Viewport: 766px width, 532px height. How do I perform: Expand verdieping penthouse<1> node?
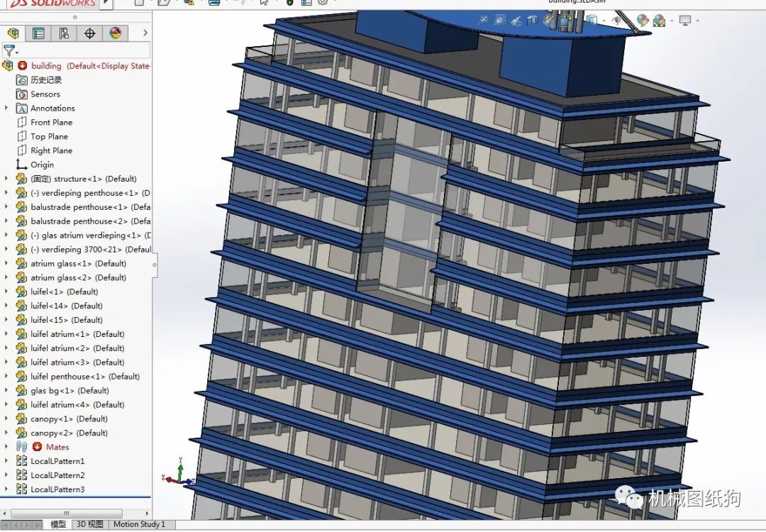coord(6,192)
